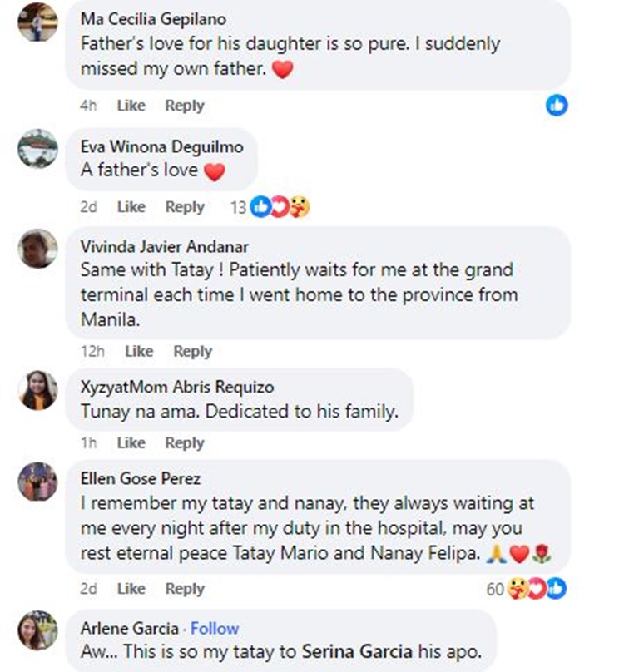
Task: Click Arlene Garcia's avatar image
Action: (38, 630)
